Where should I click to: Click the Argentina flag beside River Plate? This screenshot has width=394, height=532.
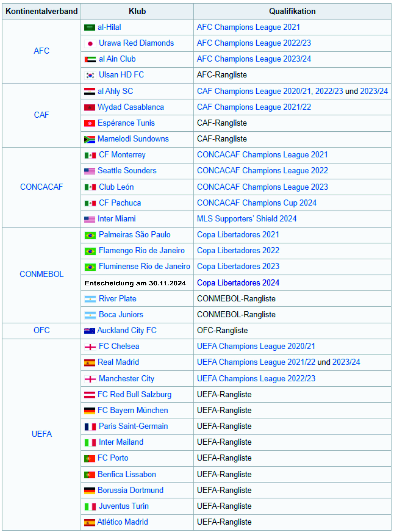[x=90, y=299]
